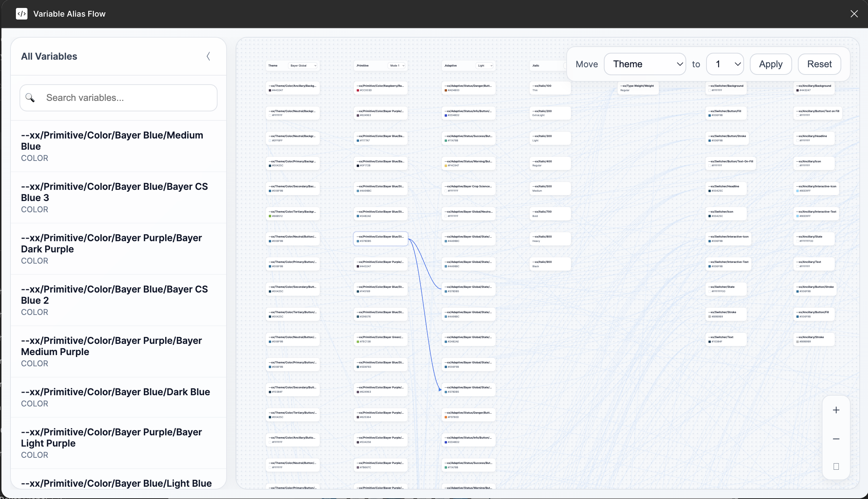Click the Reset button

tap(819, 64)
